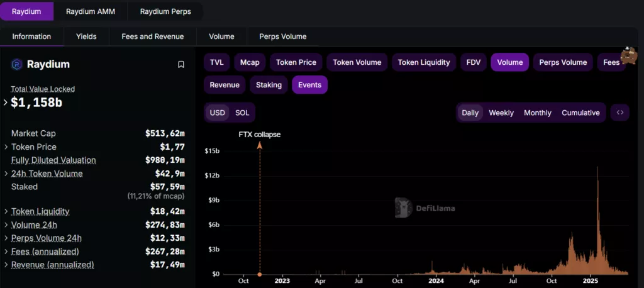Switch to the Raydium AMM tab
The image size is (644, 288).
pos(91,11)
